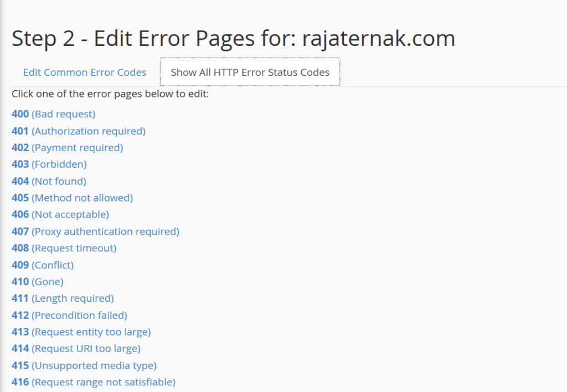Select the 409 (Conflict) error link
567x392 pixels.
pos(42,265)
